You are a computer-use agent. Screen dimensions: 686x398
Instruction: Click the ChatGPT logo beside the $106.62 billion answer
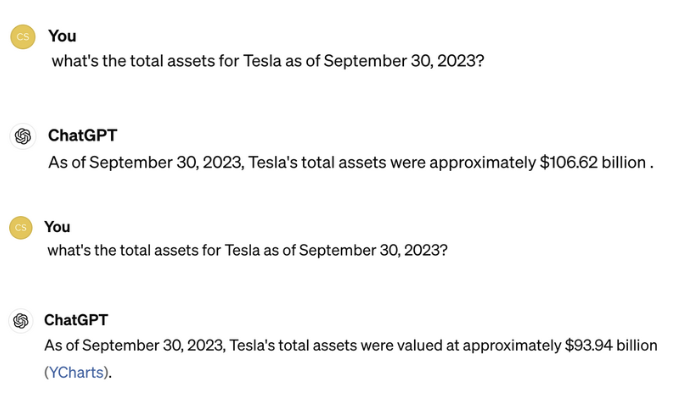[x=23, y=136]
